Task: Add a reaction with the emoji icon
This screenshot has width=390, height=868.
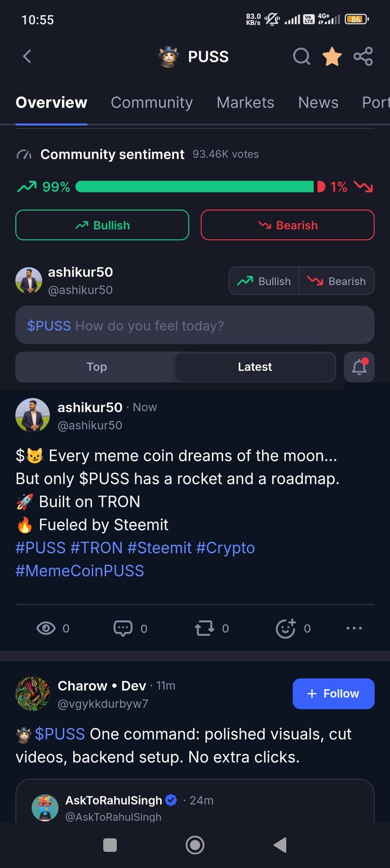Action: click(x=286, y=628)
